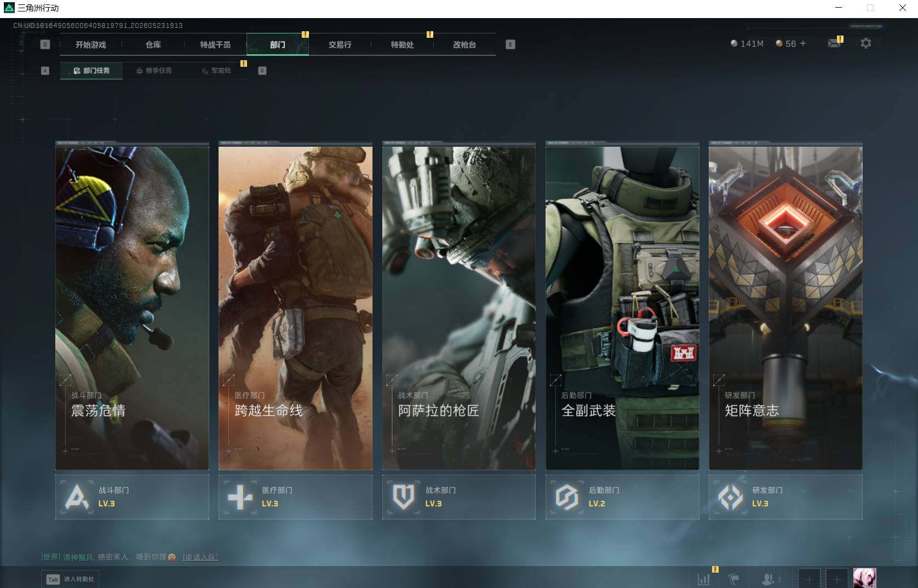Click the Q key previous-tab icon
Image resolution: width=918 pixels, height=588 pixels.
pyautogui.click(x=45, y=44)
